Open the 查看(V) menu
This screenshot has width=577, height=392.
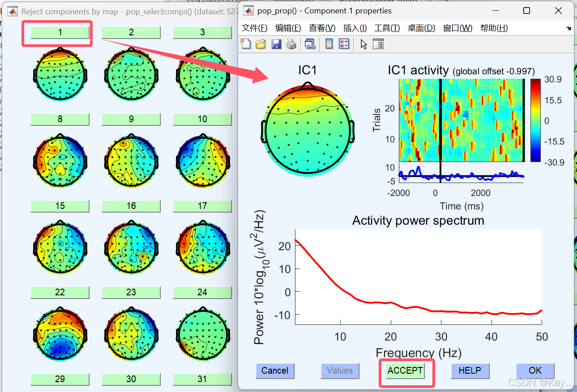[321, 28]
